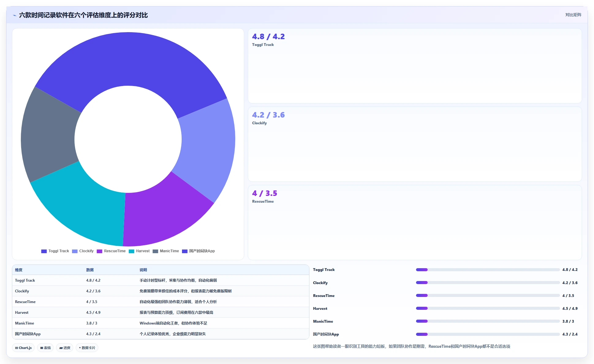Click the 数据 table column header

[x=90, y=270]
